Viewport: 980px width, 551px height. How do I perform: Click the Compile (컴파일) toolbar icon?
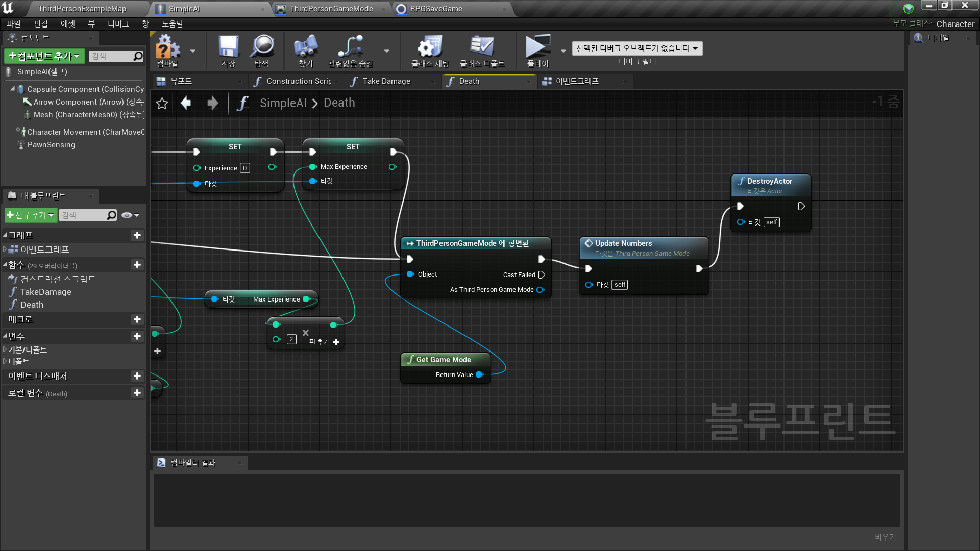(167, 47)
